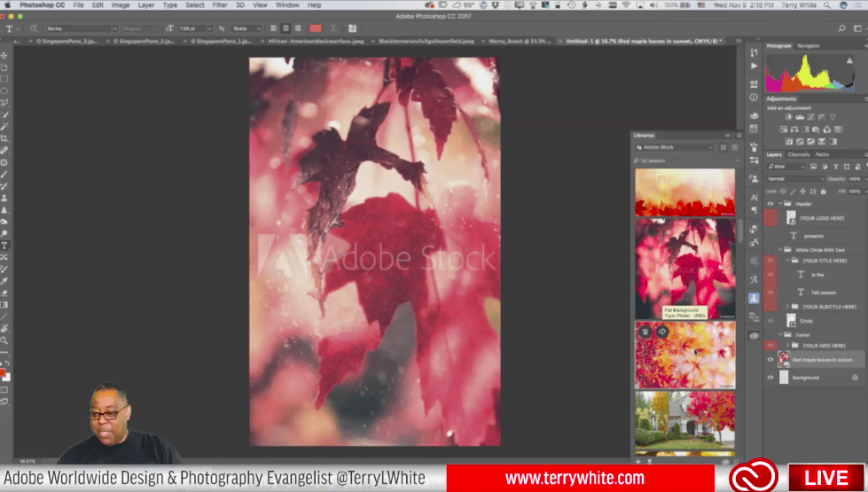This screenshot has height=492, width=868.
Task: Select the Brush tool
Action: point(4,175)
